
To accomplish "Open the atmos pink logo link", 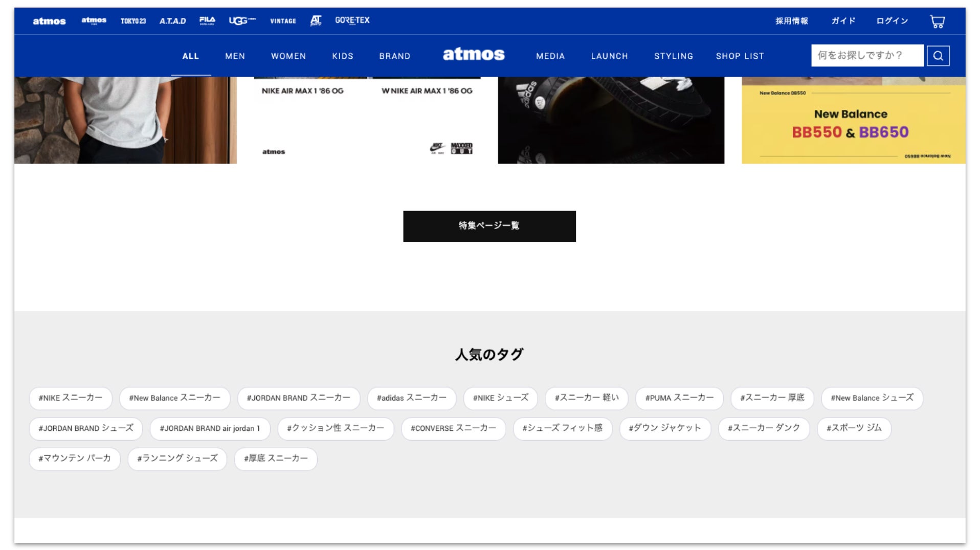I will [94, 20].
